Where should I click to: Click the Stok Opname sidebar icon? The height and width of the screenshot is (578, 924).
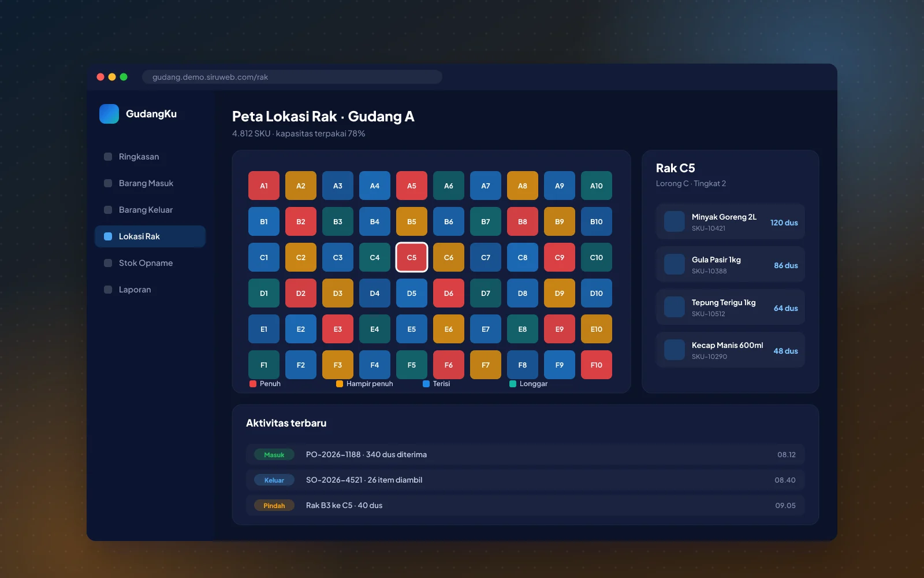tap(108, 263)
